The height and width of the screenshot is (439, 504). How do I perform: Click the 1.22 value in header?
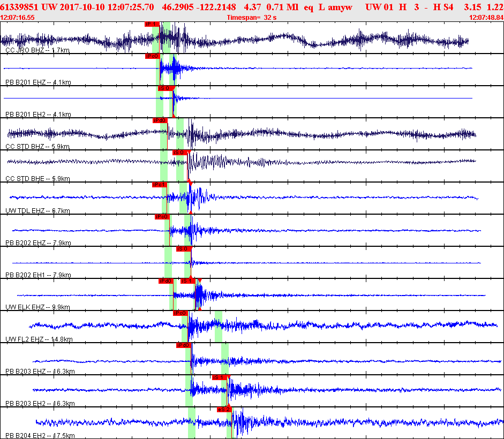(495, 7)
